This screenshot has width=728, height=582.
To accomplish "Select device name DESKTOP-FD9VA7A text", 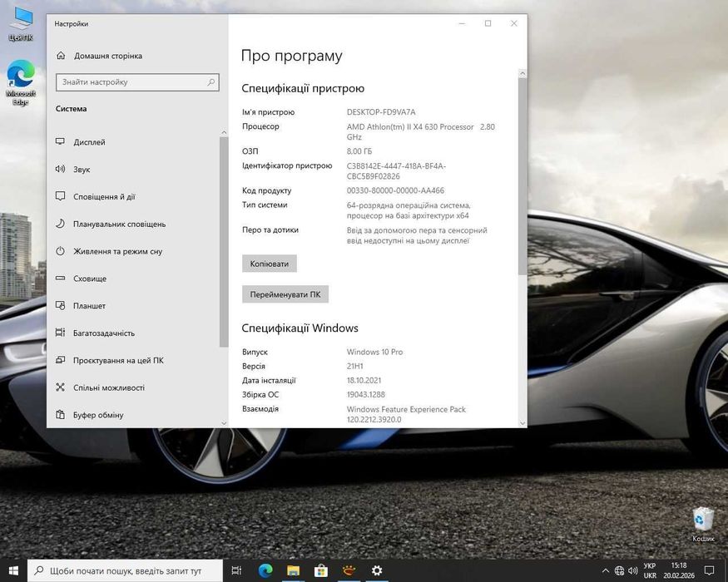I will click(381, 112).
